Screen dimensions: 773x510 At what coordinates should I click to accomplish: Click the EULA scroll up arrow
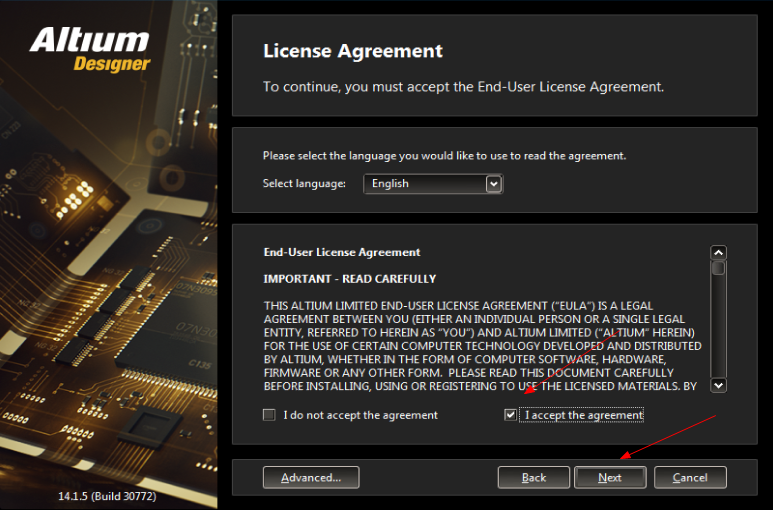718,253
